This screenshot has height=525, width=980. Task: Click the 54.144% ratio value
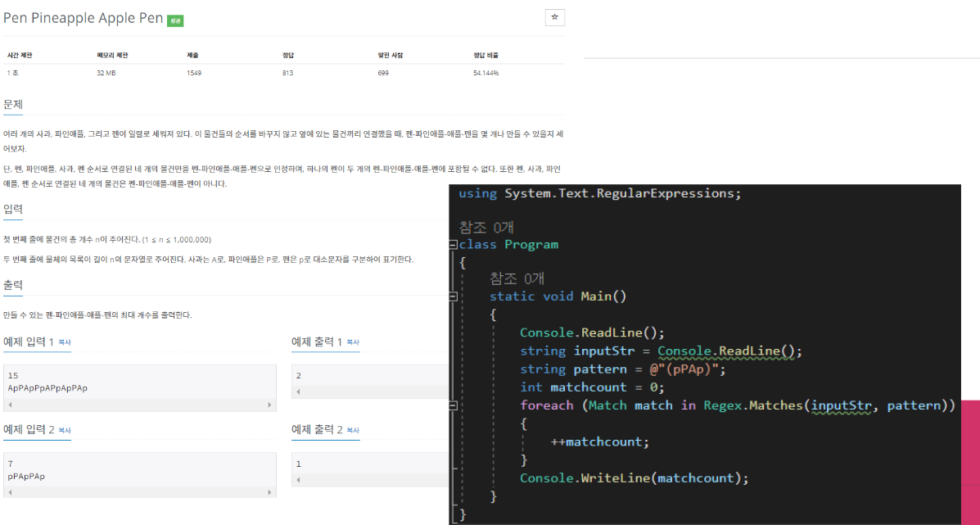click(486, 73)
